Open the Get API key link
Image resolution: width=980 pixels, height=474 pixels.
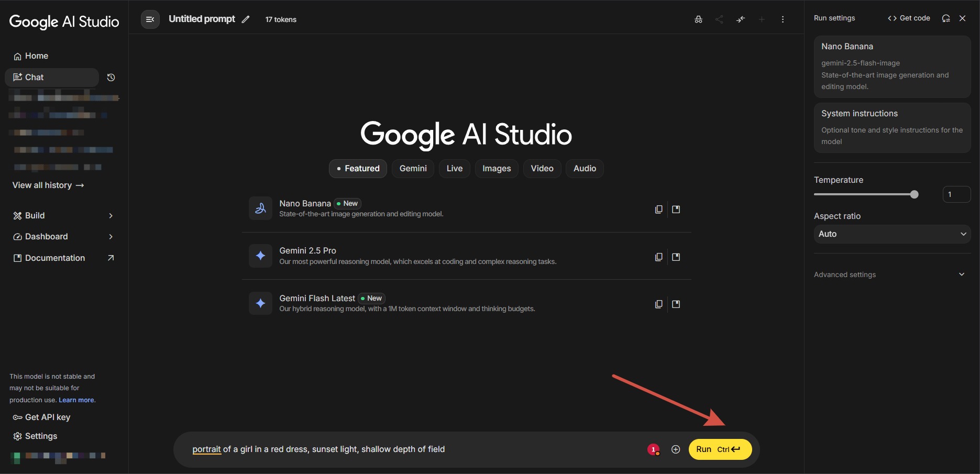[x=41, y=417]
